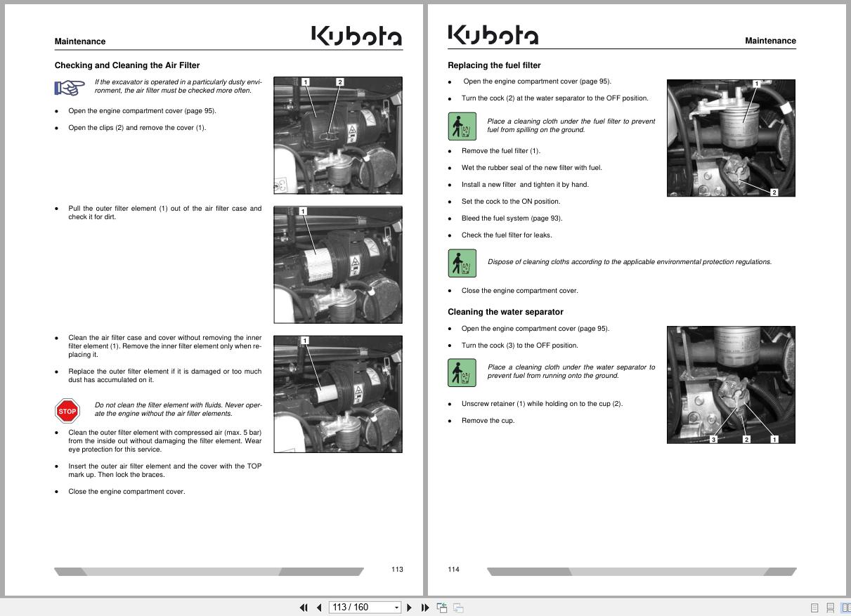Click page number 113 in the footer
Viewport: 851px width, 616px height.
[397, 569]
